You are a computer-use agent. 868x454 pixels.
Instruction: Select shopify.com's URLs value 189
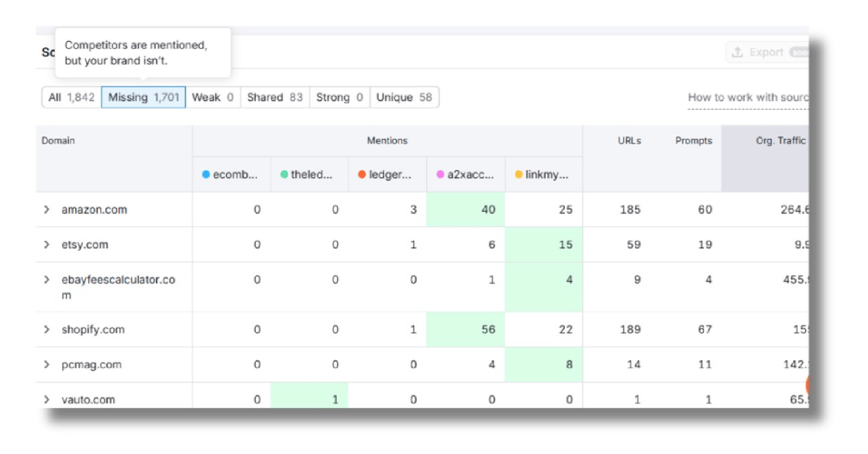coord(630,330)
